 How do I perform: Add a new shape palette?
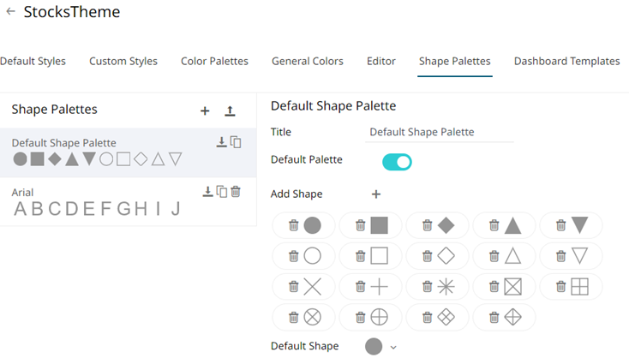coord(205,110)
